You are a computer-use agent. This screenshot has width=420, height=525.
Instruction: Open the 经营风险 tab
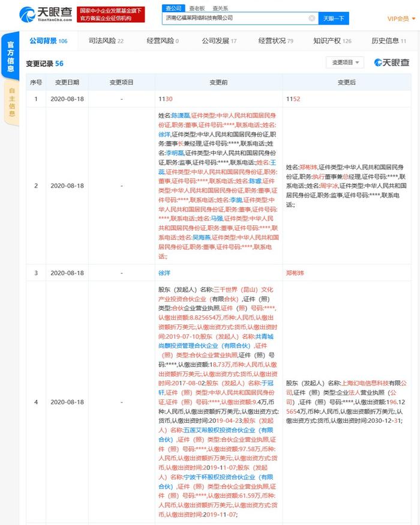pyautogui.click(x=163, y=41)
